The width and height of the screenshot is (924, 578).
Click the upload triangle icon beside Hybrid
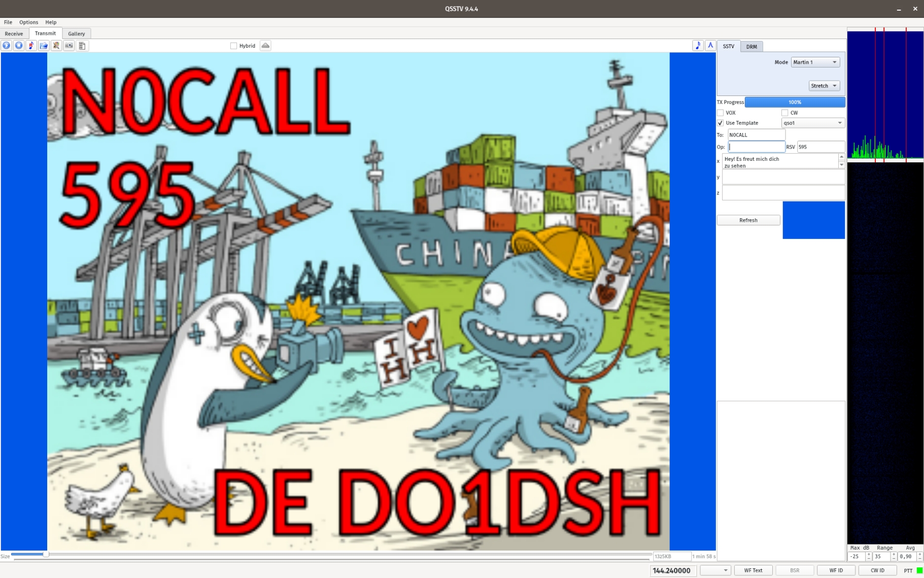coord(265,46)
